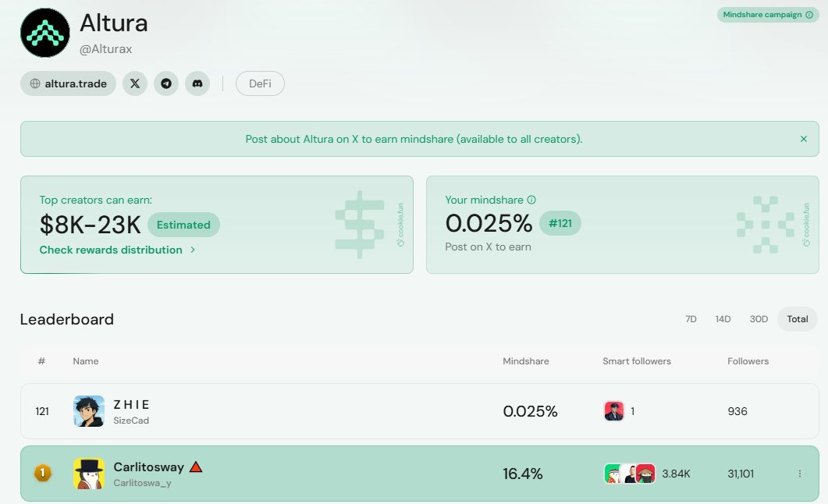Image resolution: width=828 pixels, height=504 pixels.
Task: Click Carlitosway's 16.4% mindshare value
Action: coord(522,474)
